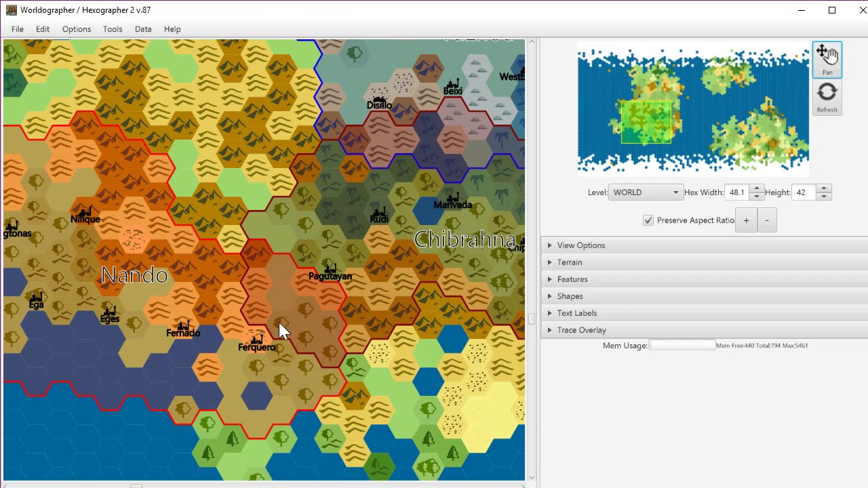This screenshot has height=488, width=868.
Task: Click the Hex Width input field
Action: 737,192
